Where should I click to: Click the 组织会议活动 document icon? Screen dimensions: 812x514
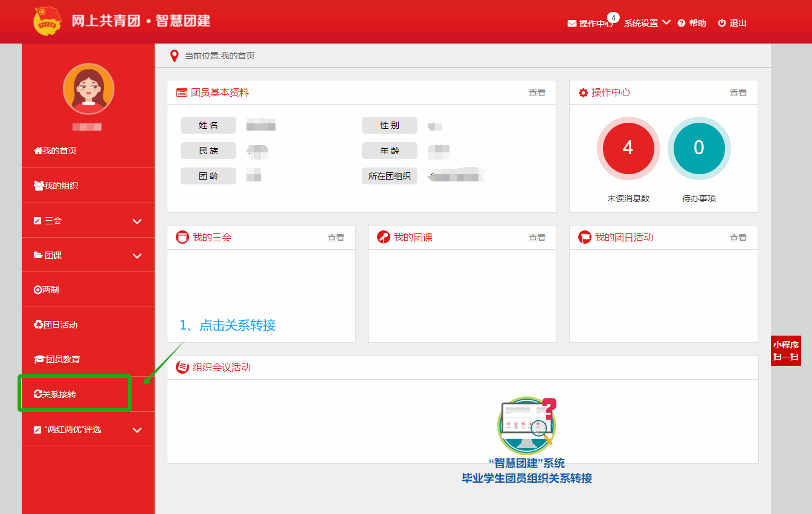click(x=182, y=367)
